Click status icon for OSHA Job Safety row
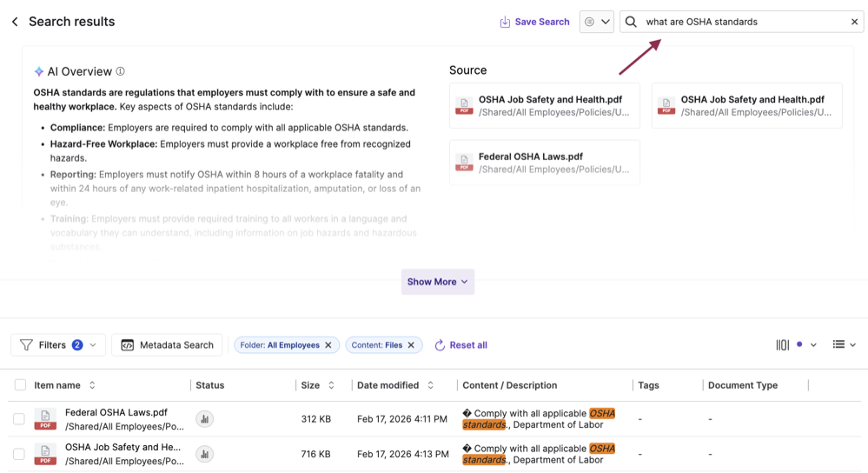This screenshot has height=473, width=868. tap(204, 454)
